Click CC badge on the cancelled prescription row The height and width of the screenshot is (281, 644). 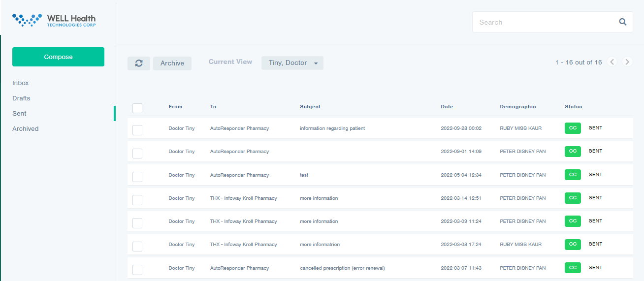pos(573,268)
